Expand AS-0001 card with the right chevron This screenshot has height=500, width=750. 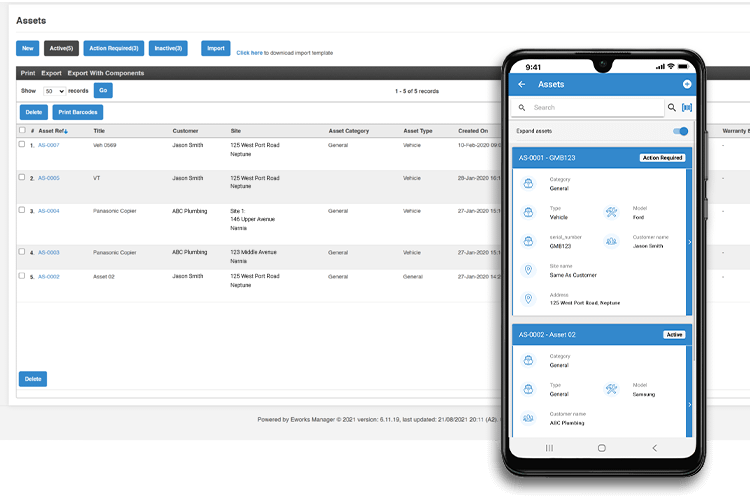click(x=689, y=242)
